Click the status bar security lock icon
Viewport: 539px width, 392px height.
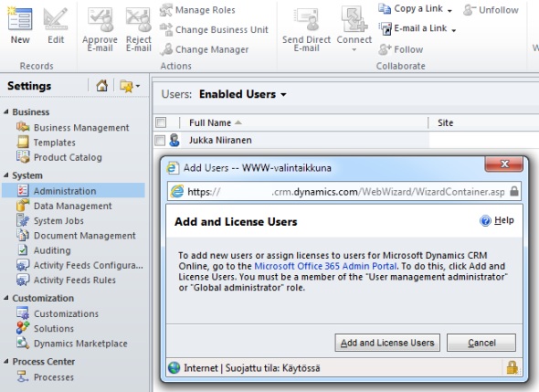click(513, 367)
